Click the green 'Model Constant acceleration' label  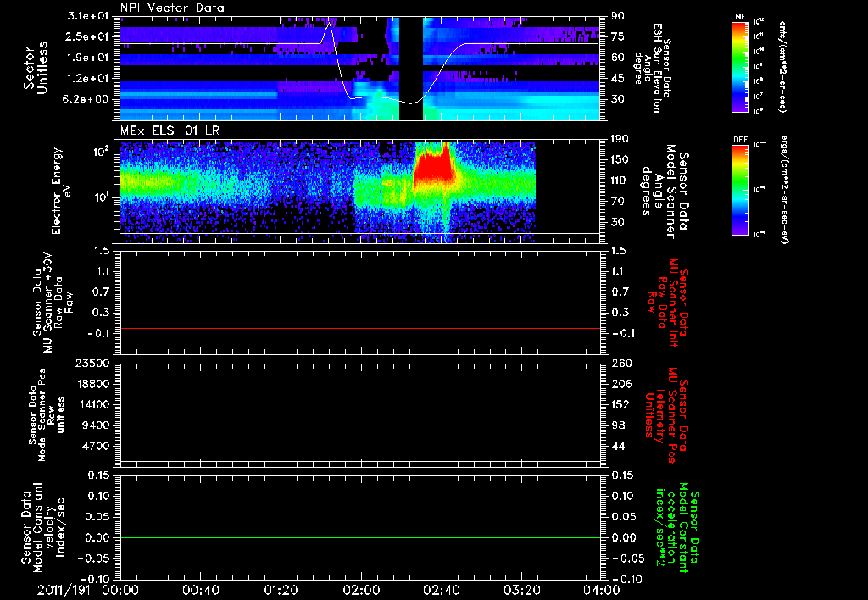click(677, 529)
